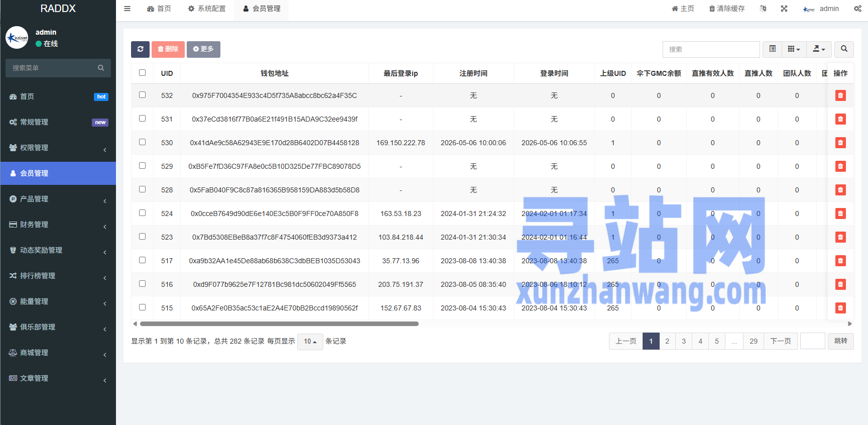
Task: Delete the row with UID 530
Action: pyautogui.click(x=840, y=143)
